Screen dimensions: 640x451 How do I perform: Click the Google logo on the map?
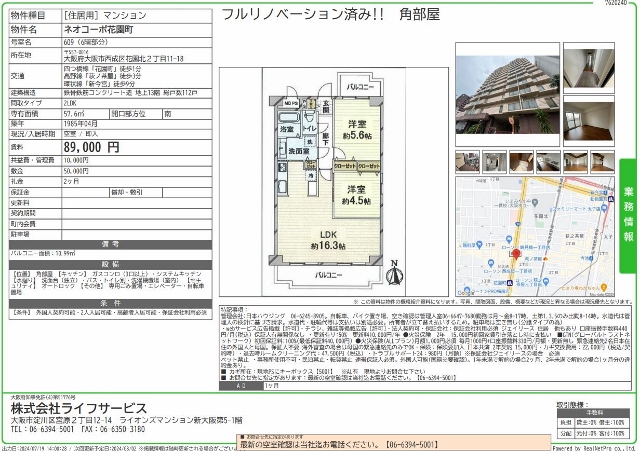click(x=466, y=292)
